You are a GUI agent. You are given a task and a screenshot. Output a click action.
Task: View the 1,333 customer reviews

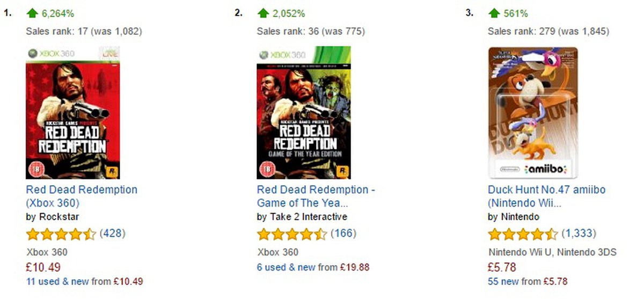tap(579, 234)
